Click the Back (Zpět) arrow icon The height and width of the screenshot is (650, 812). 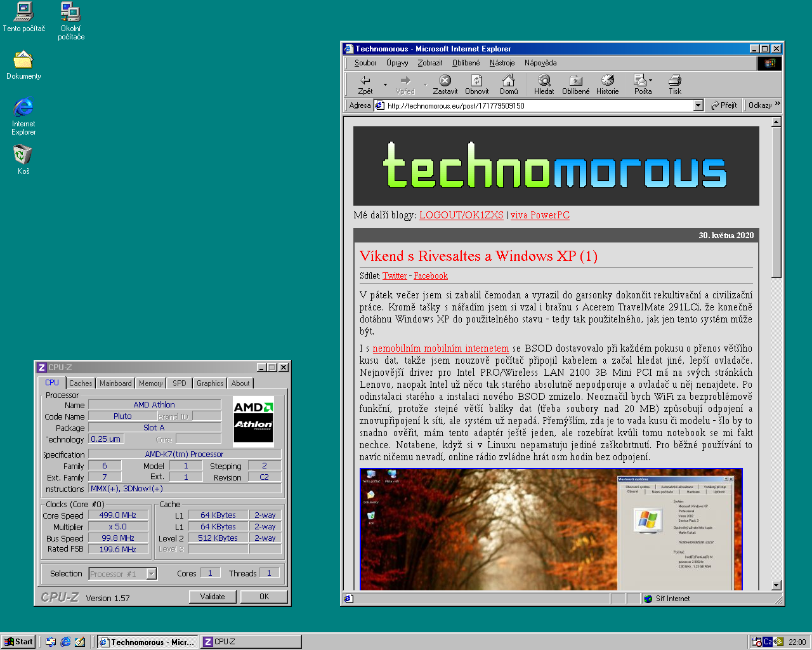365,81
